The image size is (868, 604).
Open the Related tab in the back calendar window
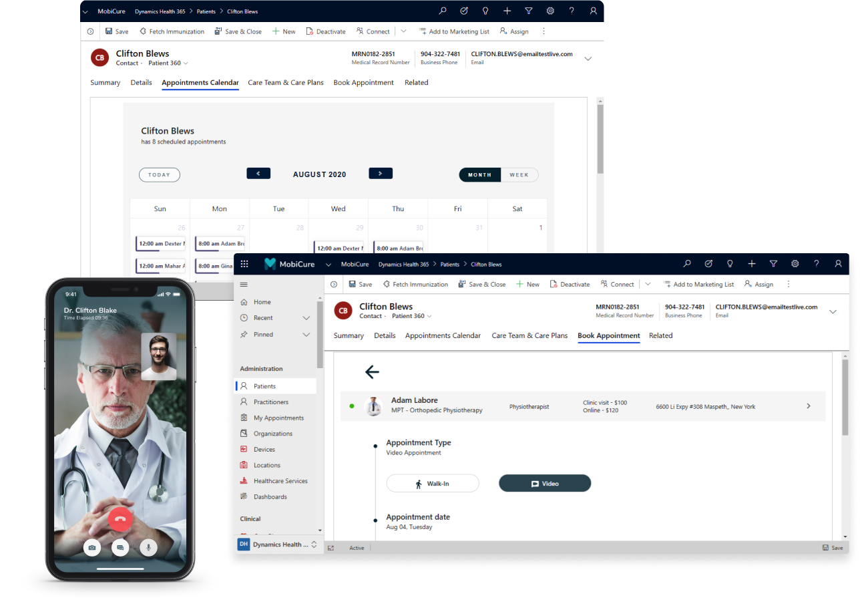point(417,83)
